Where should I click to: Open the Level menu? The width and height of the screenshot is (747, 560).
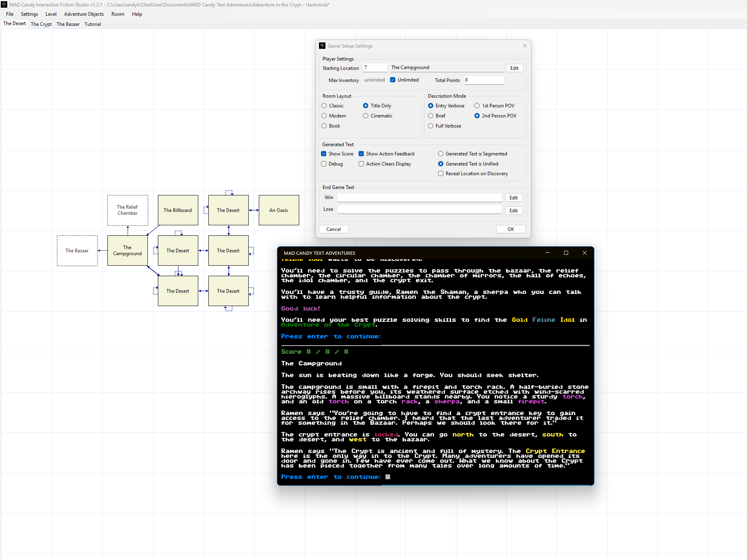click(51, 14)
